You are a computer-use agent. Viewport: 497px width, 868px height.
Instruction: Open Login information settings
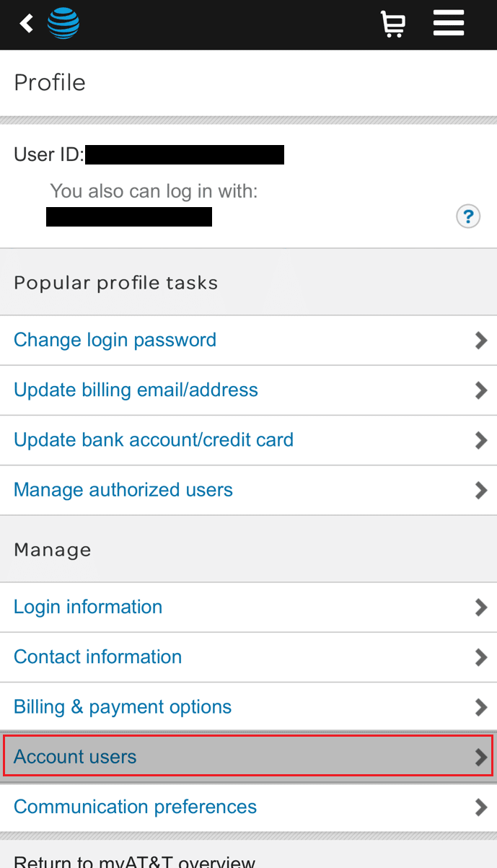pyautogui.click(x=88, y=607)
